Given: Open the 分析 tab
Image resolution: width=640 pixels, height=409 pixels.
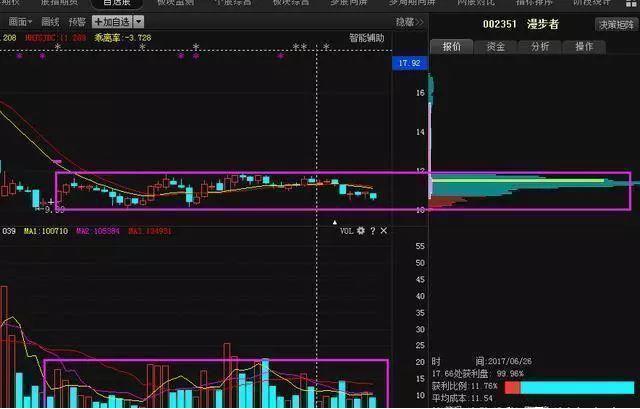Looking at the screenshot, I should tap(540, 46).
